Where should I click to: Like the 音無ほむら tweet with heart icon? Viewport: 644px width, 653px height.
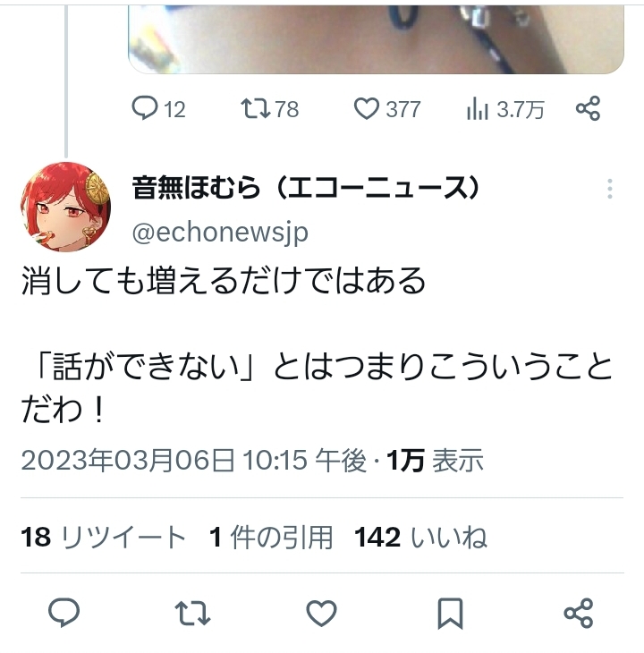pos(321,613)
